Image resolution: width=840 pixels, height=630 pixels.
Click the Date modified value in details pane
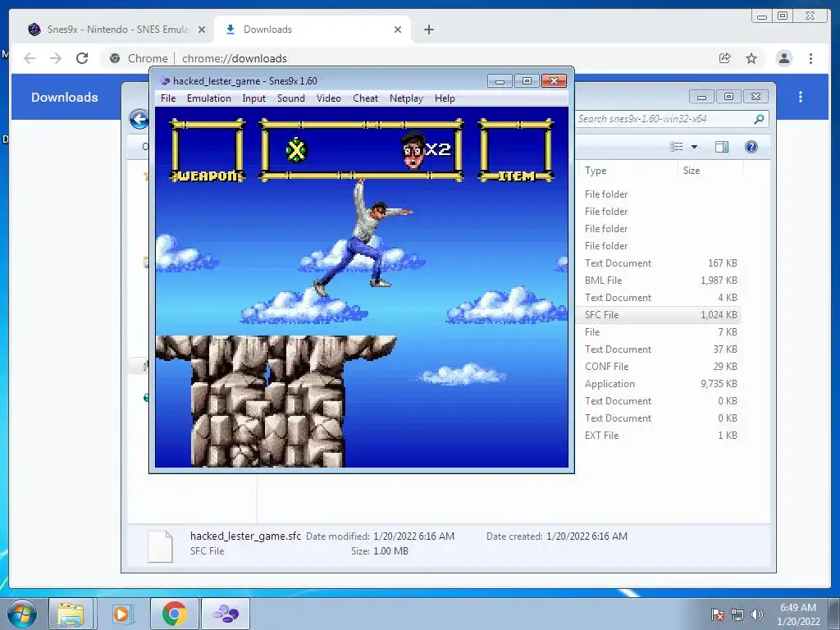pyautogui.click(x=413, y=536)
